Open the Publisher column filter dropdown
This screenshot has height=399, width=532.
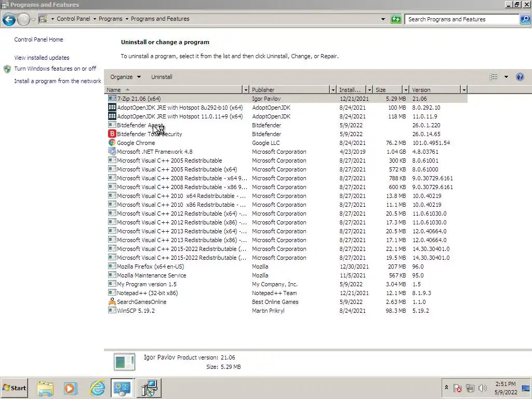click(x=333, y=89)
